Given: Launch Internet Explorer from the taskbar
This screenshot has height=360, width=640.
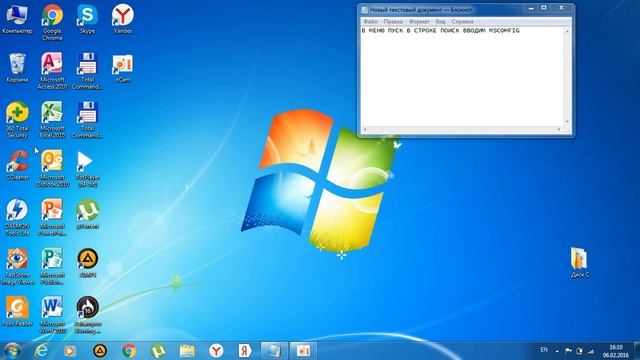Looking at the screenshot, I should 41,351.
